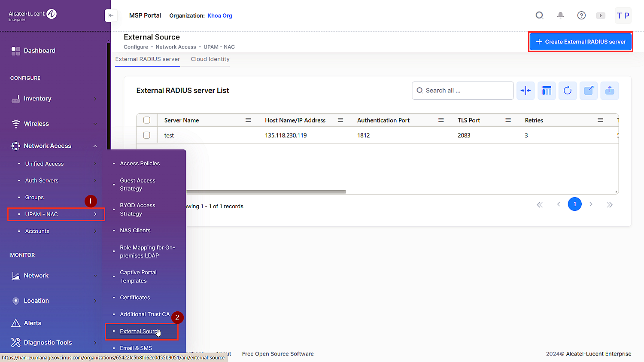This screenshot has height=362, width=644.
Task: Go to the previous page of records
Action: click(559, 204)
